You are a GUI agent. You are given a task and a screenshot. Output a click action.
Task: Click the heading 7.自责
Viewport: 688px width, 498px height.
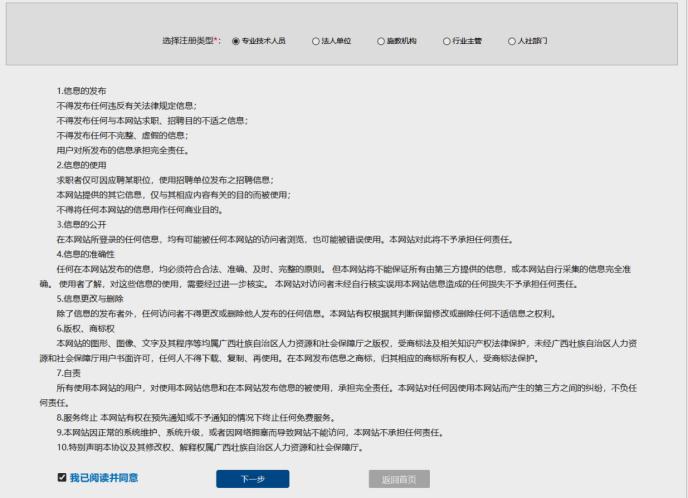coord(70,372)
